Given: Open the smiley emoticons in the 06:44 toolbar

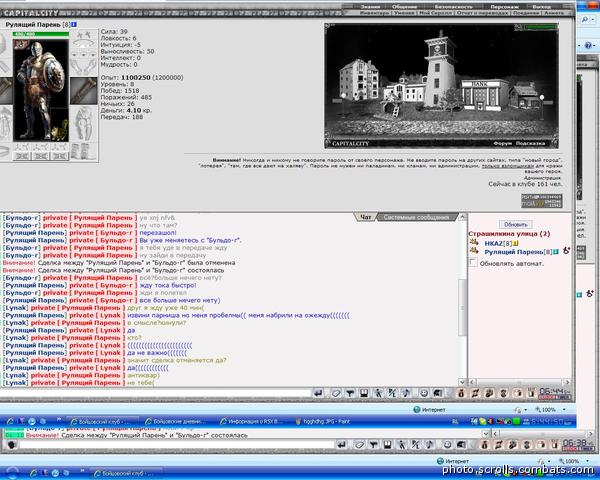Looking at the screenshot, I should click(424, 393).
